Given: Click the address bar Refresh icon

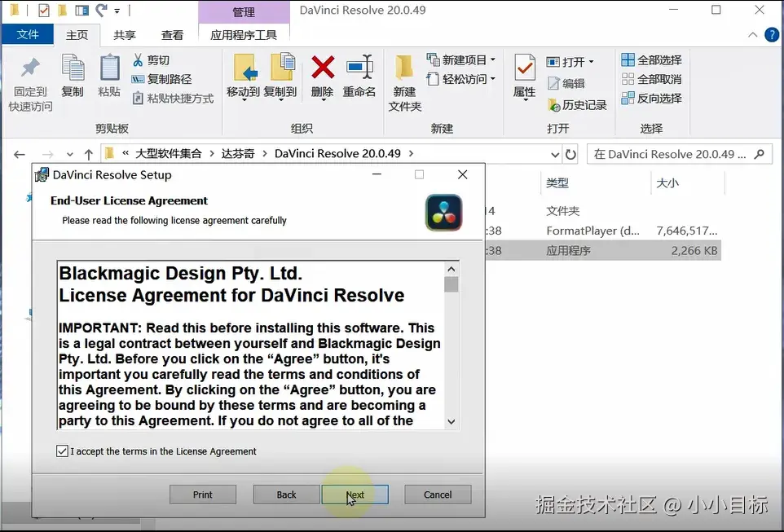Looking at the screenshot, I should pos(570,155).
